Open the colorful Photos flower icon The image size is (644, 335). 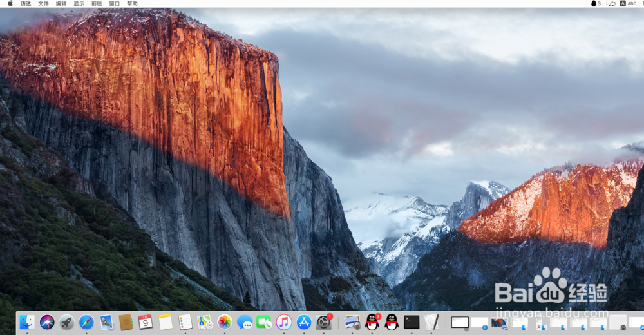pyautogui.click(x=225, y=322)
